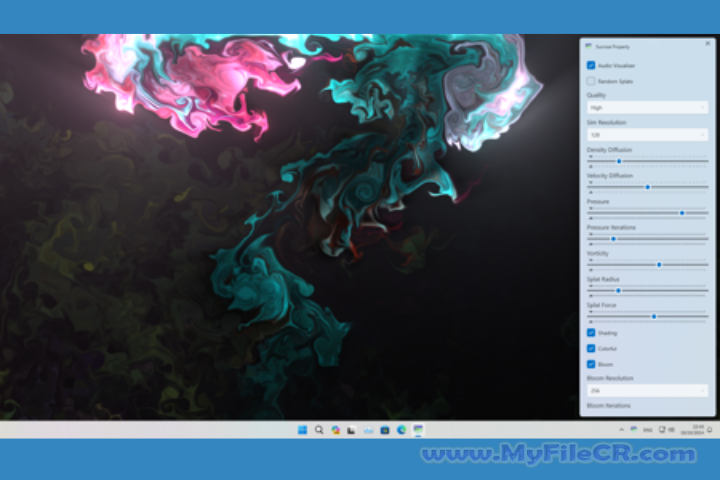
Task: Expand the Bloom Resolution dropdown
Action: click(647, 390)
